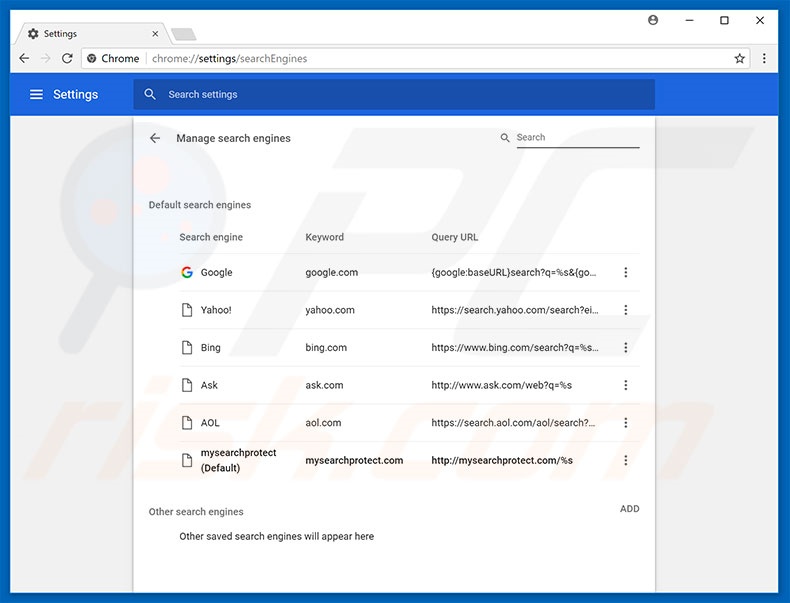The height and width of the screenshot is (603, 790).
Task: Click keyword aol.com
Action: pyautogui.click(x=323, y=423)
